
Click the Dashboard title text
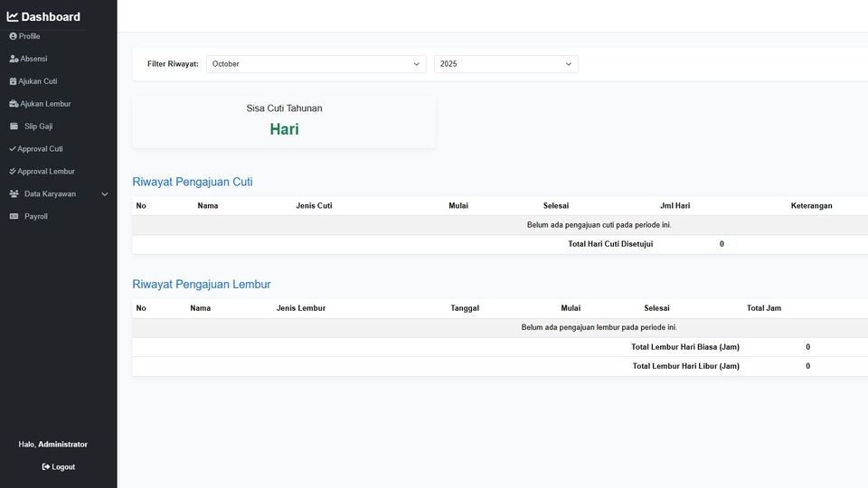[51, 17]
